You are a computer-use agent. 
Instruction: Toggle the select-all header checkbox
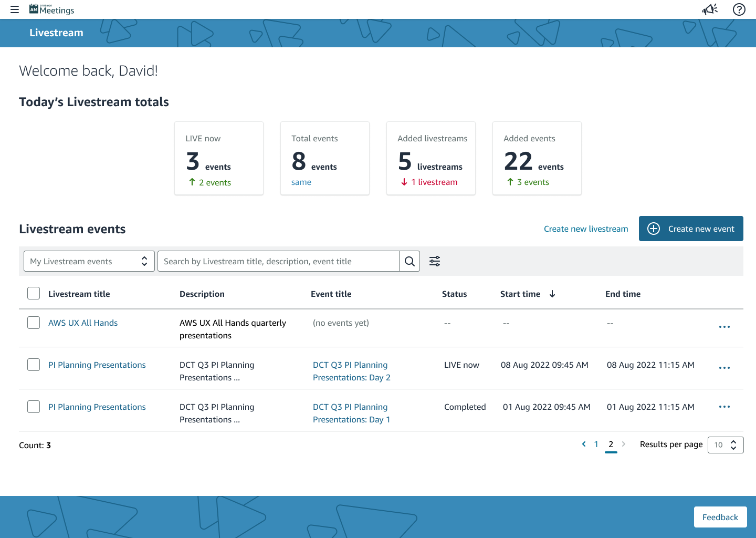(34, 293)
